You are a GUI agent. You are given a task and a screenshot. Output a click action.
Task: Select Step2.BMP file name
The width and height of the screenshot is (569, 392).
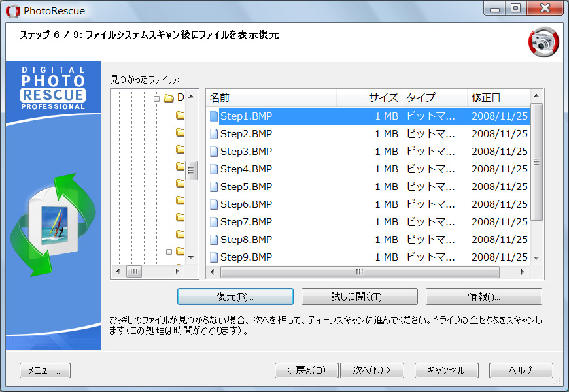(246, 134)
